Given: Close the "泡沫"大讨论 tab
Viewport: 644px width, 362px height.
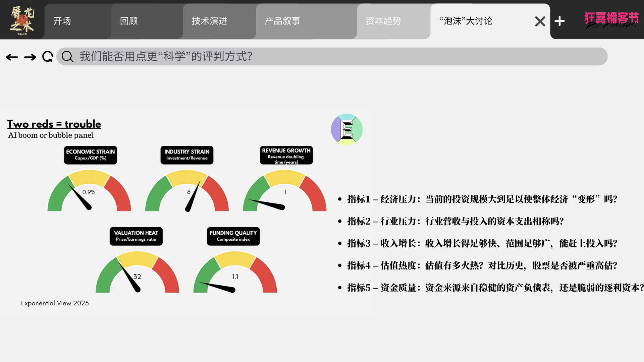Looking at the screenshot, I should point(540,21).
